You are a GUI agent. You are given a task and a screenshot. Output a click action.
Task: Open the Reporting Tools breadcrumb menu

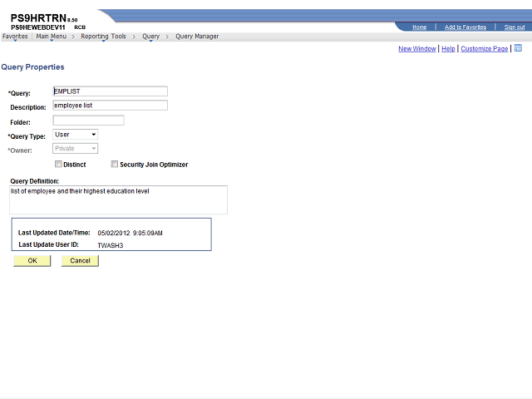103,37
